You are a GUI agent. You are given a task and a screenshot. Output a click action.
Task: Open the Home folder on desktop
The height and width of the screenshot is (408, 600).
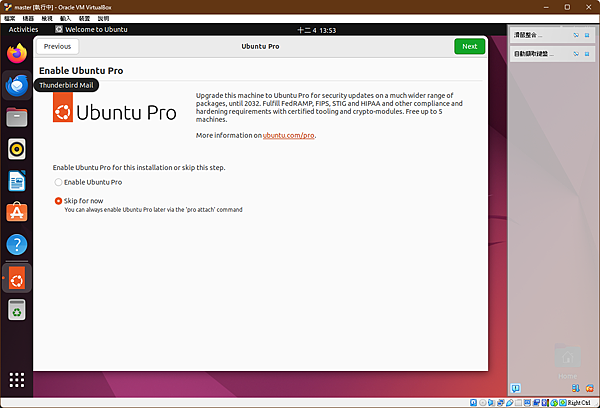click(567, 361)
